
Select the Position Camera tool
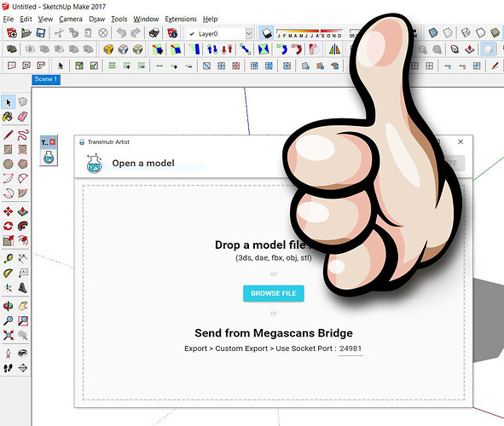(8, 354)
